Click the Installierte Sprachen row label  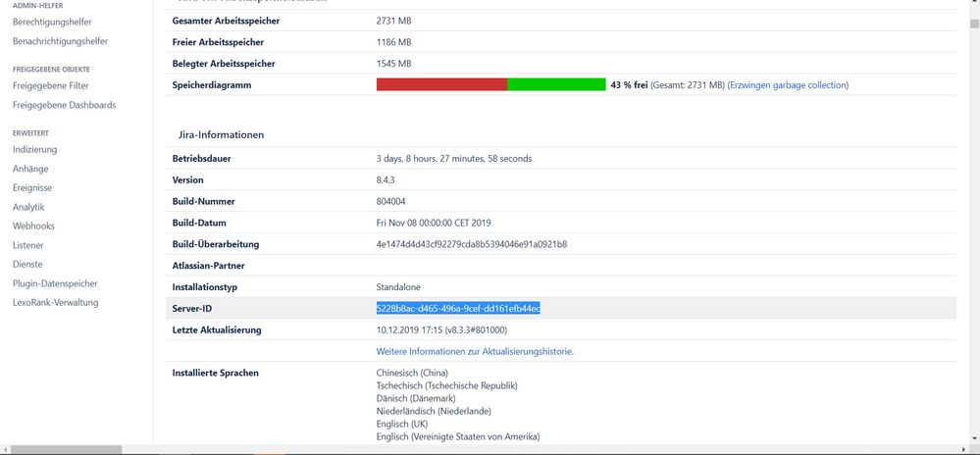[x=215, y=374]
